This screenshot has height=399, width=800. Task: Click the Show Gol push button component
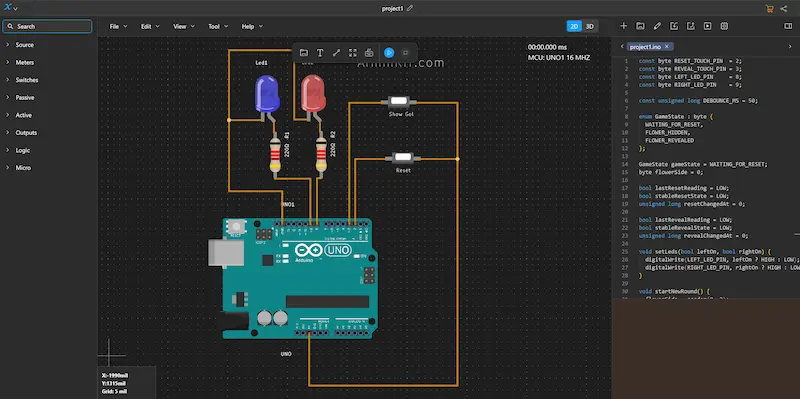click(x=398, y=102)
